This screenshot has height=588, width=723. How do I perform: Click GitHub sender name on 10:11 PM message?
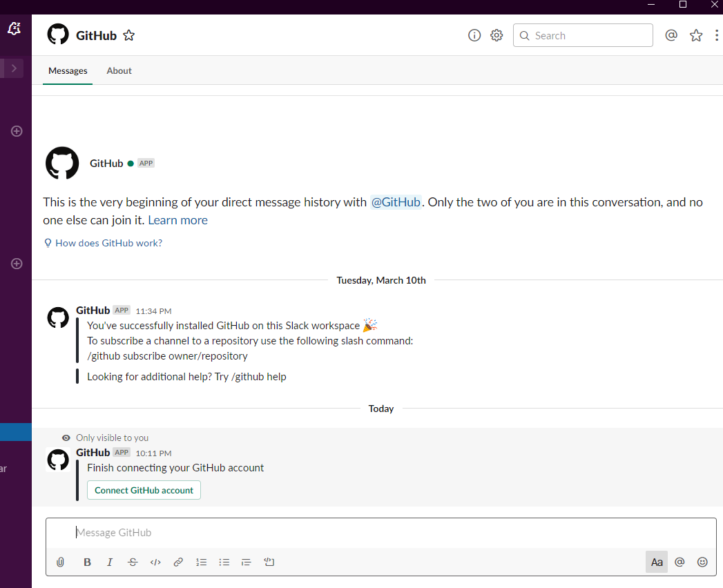coord(93,453)
